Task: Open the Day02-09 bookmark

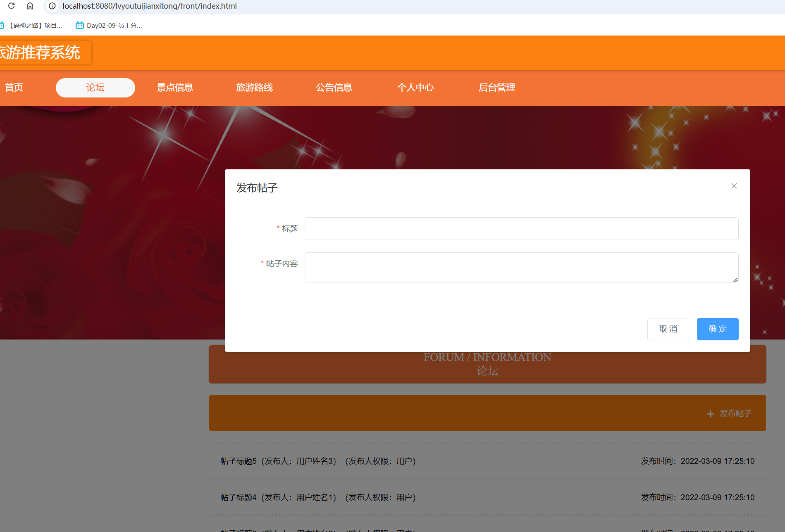Action: pyautogui.click(x=109, y=26)
